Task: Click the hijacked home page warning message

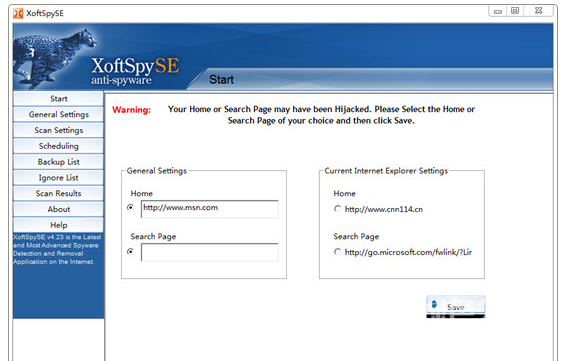Action: tap(321, 115)
